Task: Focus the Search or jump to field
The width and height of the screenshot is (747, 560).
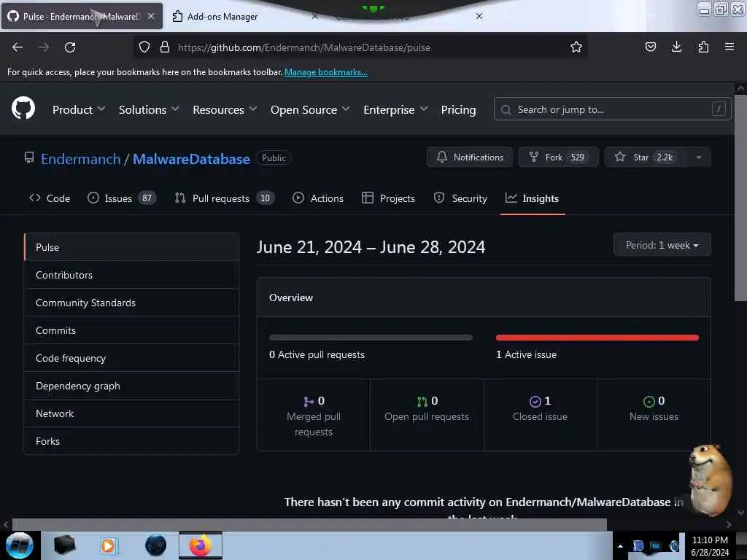Action: (612, 109)
